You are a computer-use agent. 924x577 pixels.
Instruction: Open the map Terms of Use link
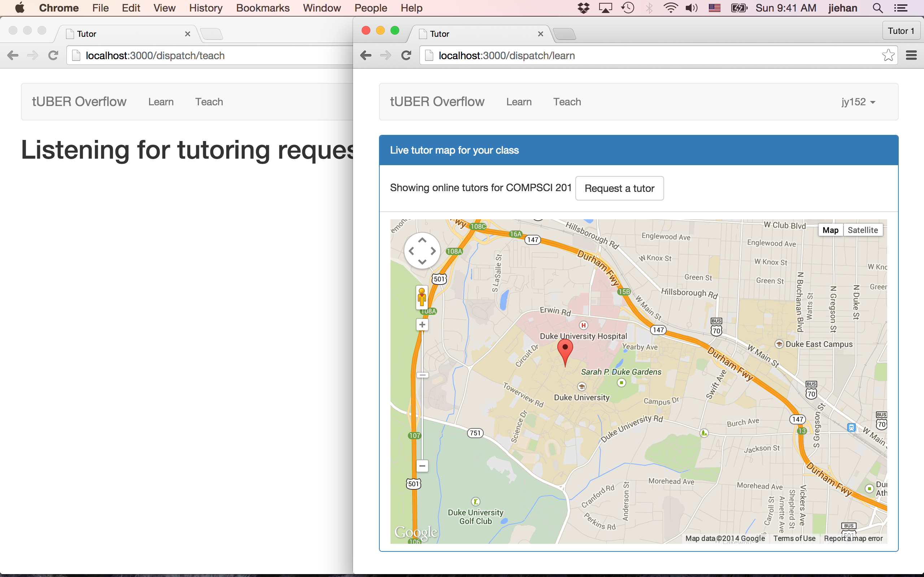coord(794,538)
